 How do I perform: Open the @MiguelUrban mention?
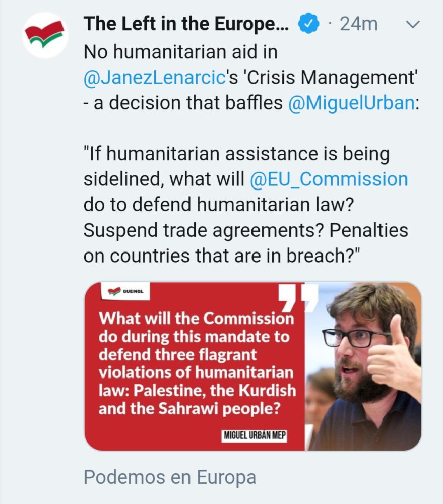[352, 103]
